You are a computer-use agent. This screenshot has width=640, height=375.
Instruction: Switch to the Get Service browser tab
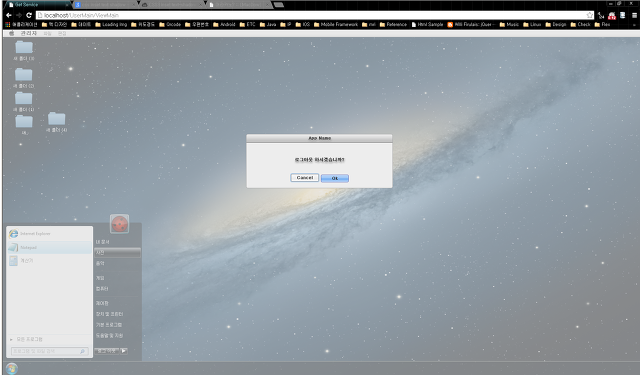(x=37, y=4)
